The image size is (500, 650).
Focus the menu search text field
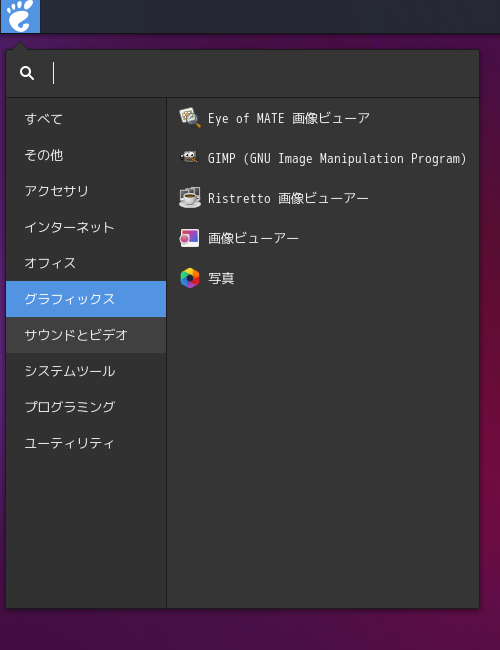point(263,73)
